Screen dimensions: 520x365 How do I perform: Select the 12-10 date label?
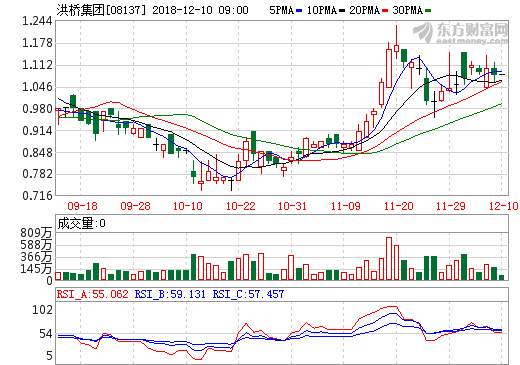(x=504, y=206)
